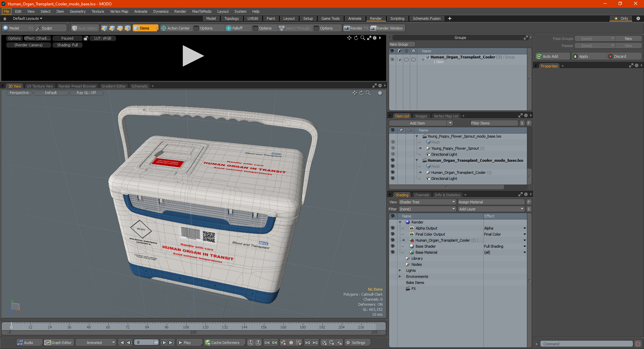Disable the Base Material layer

pos(392,252)
